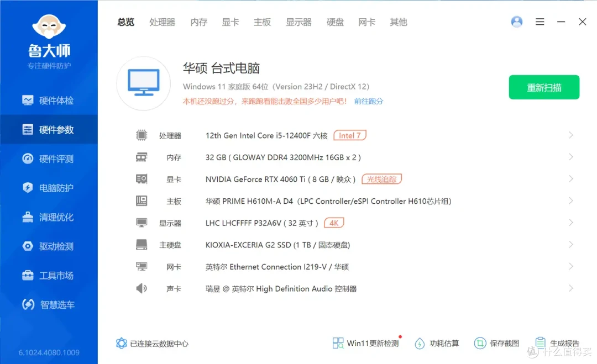597x364 pixels.
Task: Switch to the 总览 tab
Action: pyautogui.click(x=126, y=22)
